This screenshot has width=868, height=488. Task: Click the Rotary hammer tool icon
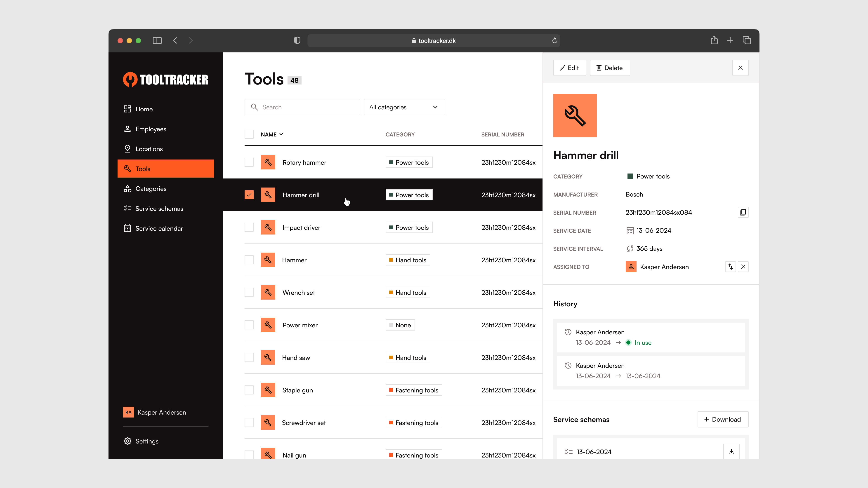(268, 162)
